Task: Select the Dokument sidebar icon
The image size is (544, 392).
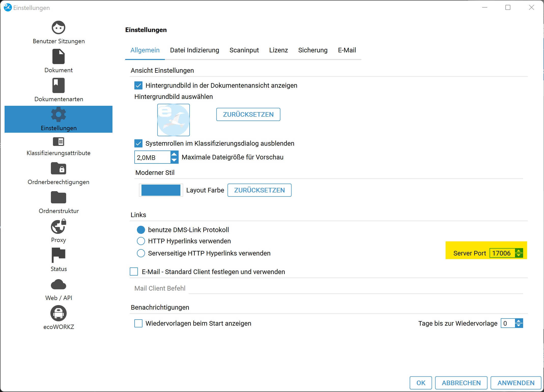Action: (59, 56)
